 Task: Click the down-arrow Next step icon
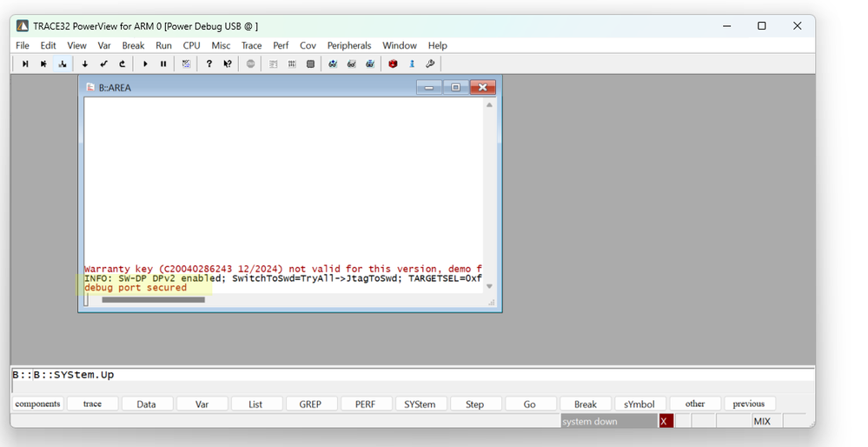point(84,64)
